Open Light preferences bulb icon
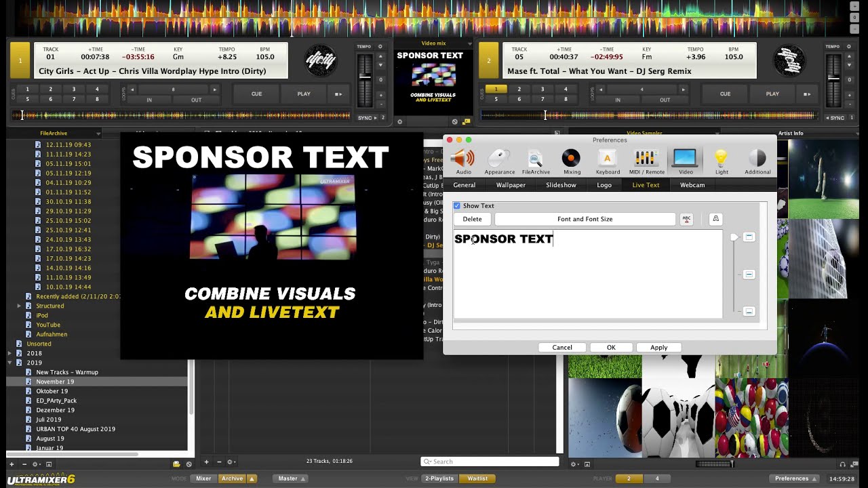Viewport: 868px width, 488px height. 721,159
